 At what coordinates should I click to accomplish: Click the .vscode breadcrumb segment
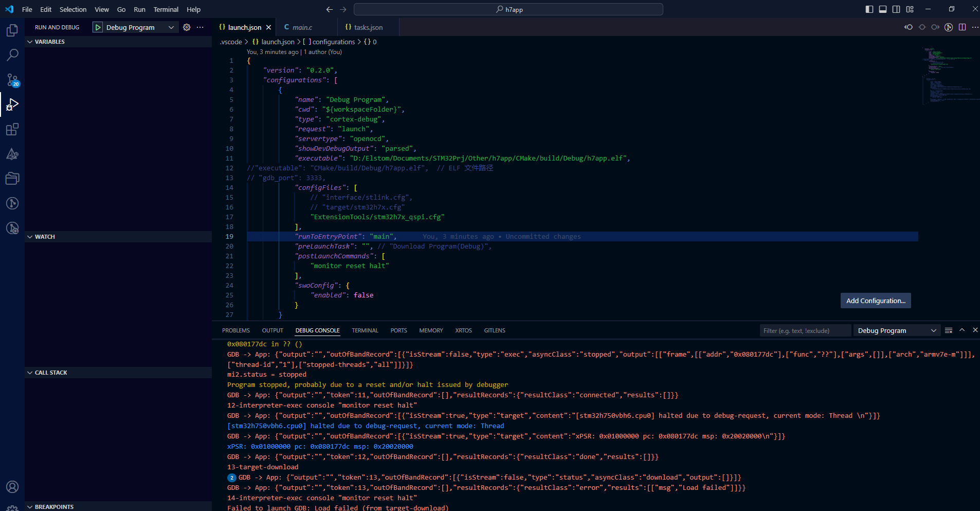pyautogui.click(x=231, y=42)
